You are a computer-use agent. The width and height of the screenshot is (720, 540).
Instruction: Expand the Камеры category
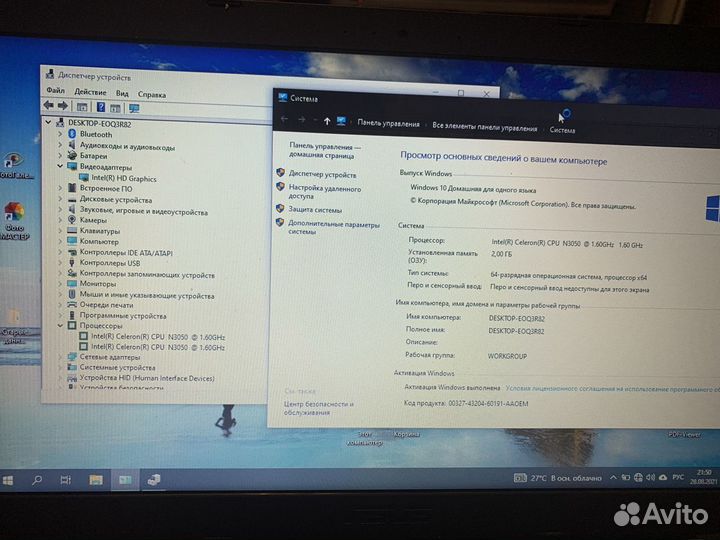pyautogui.click(x=60, y=219)
